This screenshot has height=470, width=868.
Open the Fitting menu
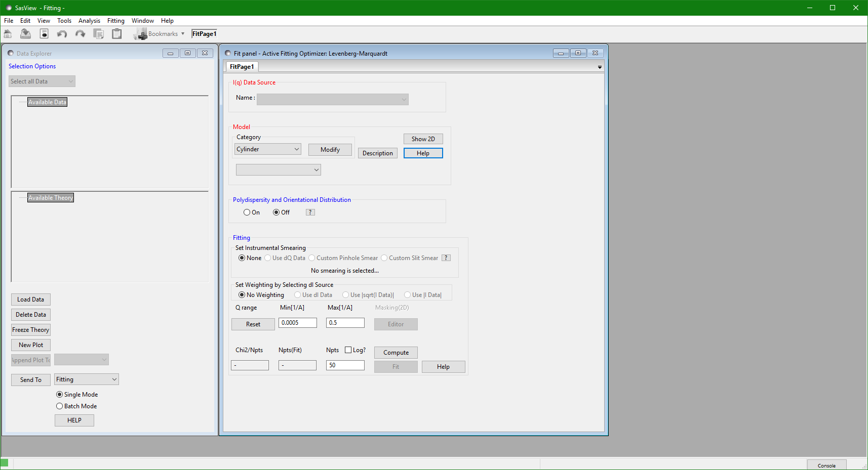pos(116,21)
